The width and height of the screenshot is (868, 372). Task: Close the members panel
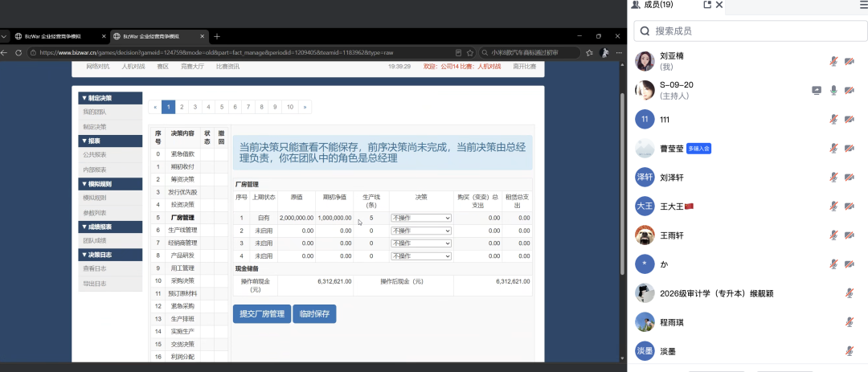coord(719,5)
